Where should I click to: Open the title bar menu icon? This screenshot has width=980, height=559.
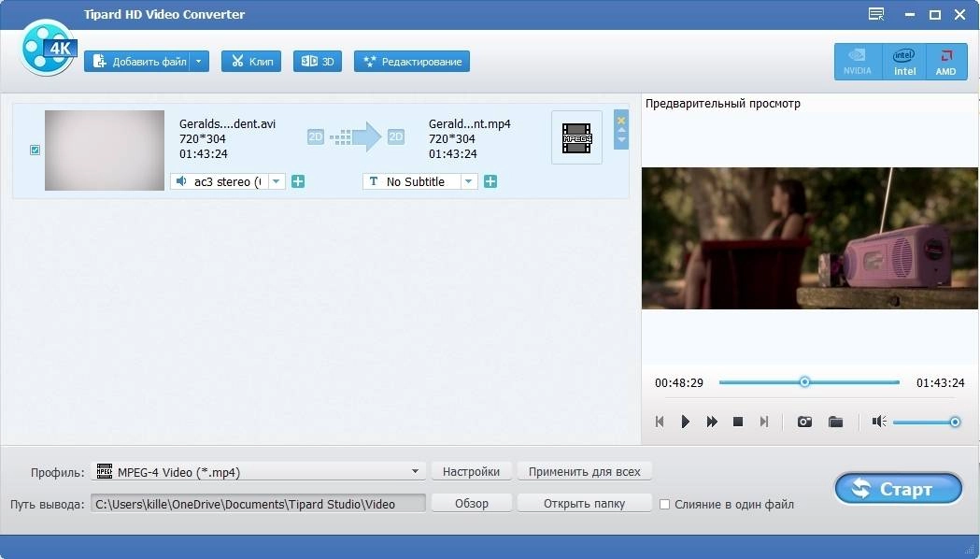coord(876,14)
